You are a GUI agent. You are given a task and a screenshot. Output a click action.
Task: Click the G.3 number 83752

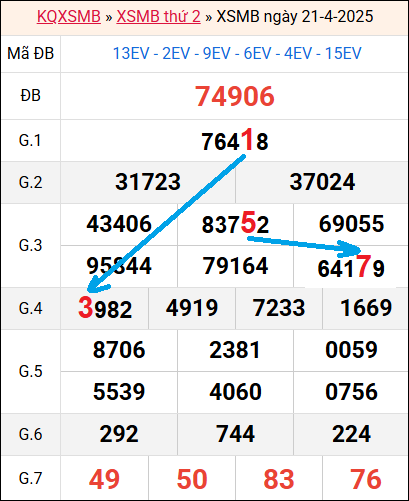pos(235,223)
